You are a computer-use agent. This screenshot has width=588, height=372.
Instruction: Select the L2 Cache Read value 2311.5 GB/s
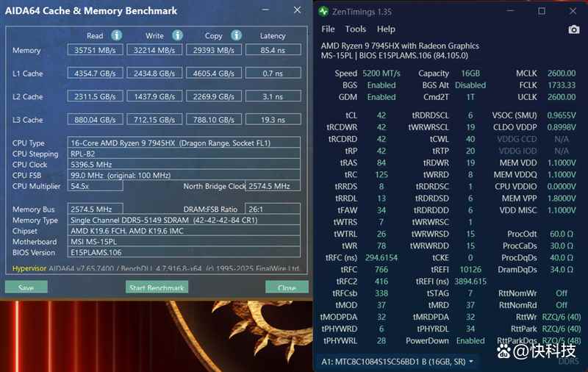point(96,96)
